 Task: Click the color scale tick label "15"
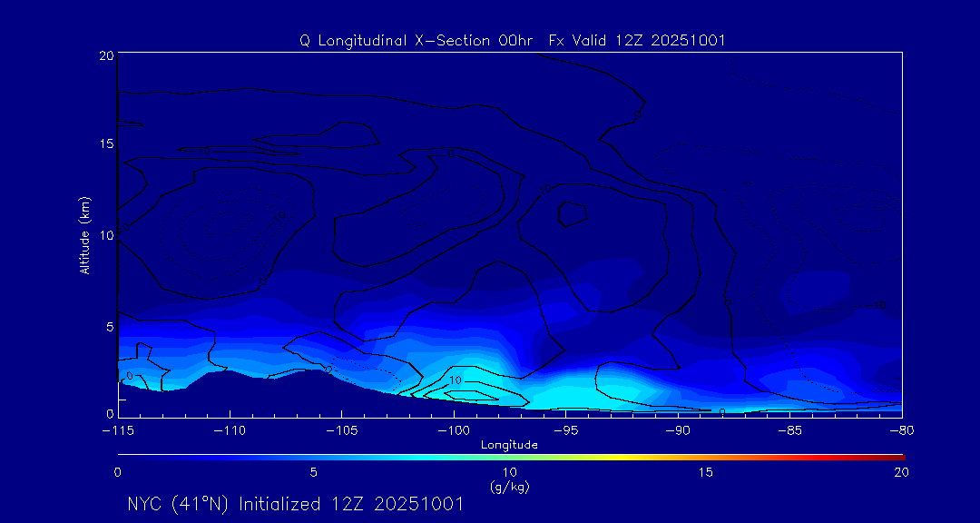click(706, 472)
